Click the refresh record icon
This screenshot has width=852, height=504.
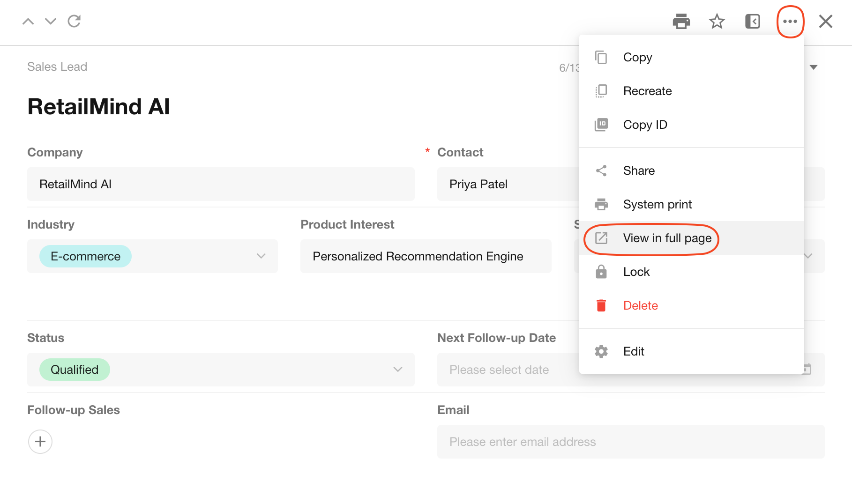coord(74,22)
